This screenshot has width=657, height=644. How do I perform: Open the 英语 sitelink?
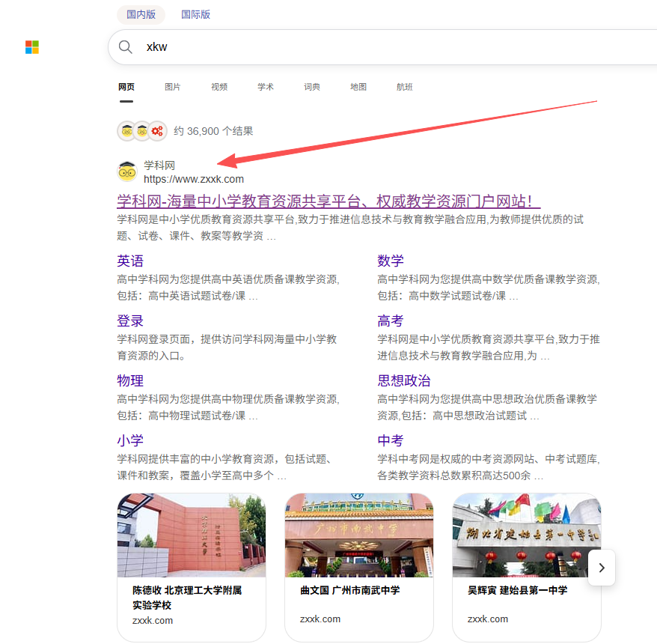[130, 261]
